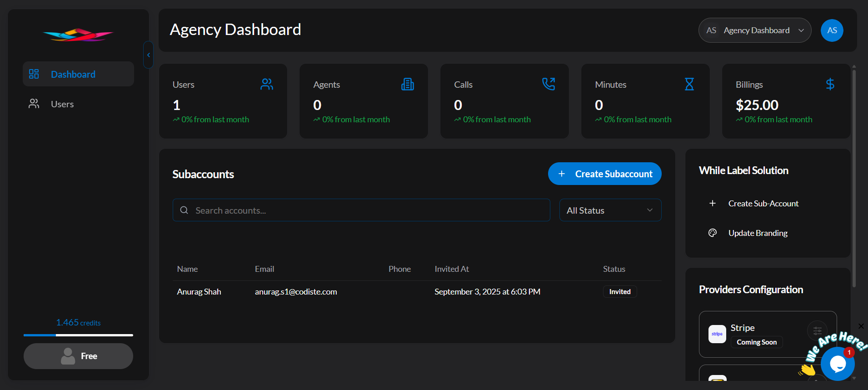
Task: Click the credits usage progress bar
Action: pyautogui.click(x=78, y=335)
